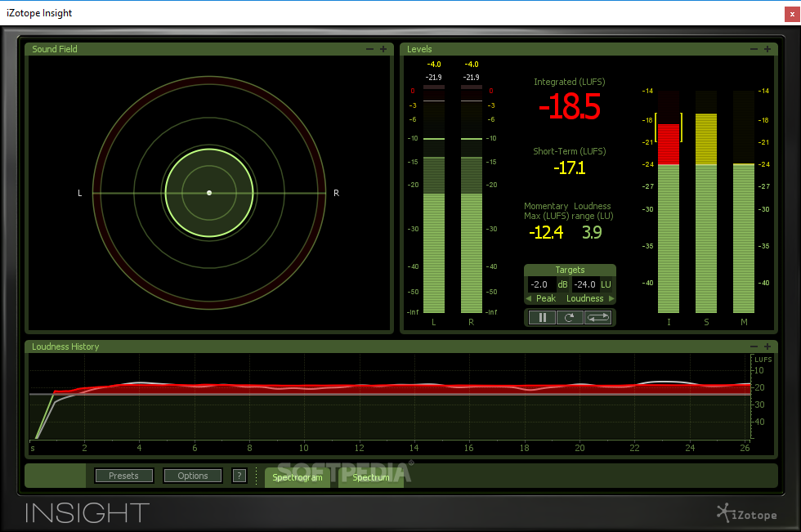
Task: Open the Options dialog
Action: [193, 476]
